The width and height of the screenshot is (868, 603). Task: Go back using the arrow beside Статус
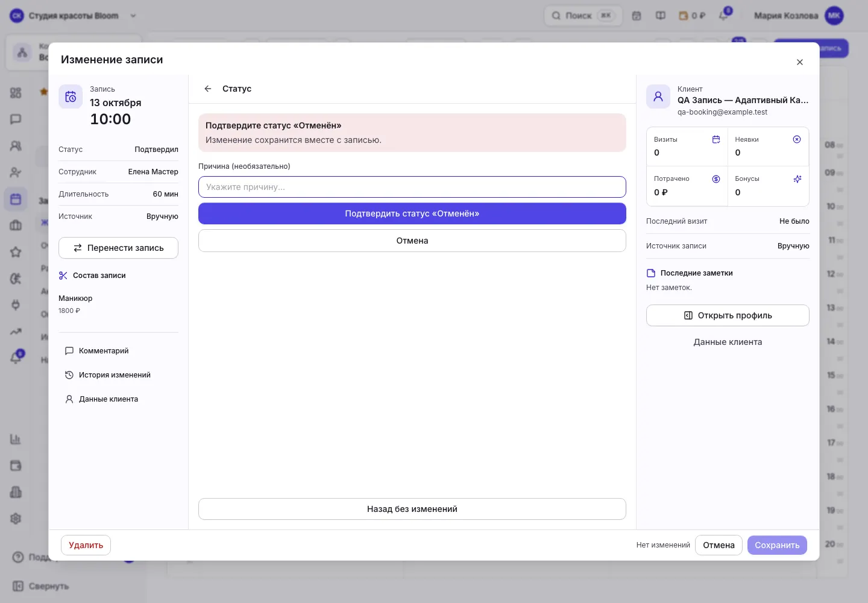tap(208, 89)
